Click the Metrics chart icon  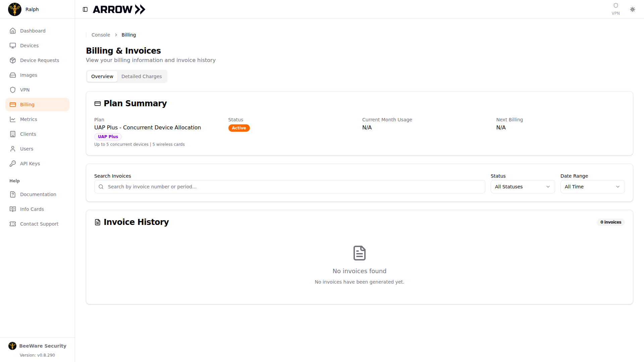13,119
